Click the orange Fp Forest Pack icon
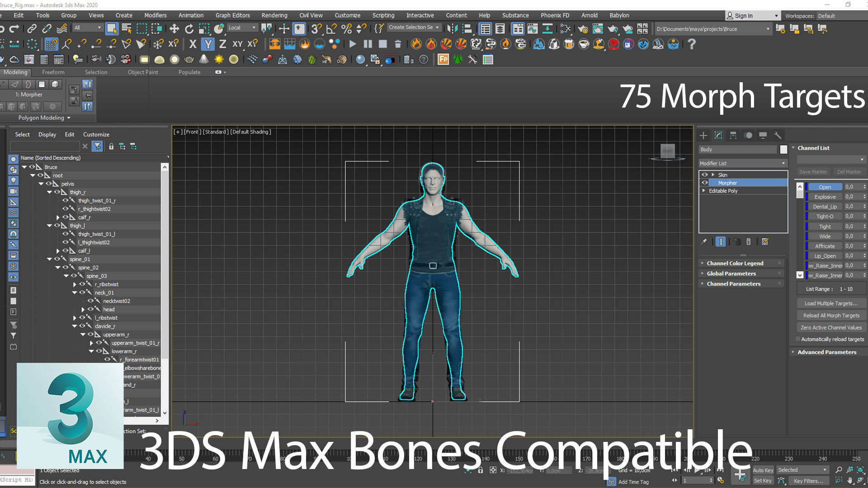 [x=443, y=60]
